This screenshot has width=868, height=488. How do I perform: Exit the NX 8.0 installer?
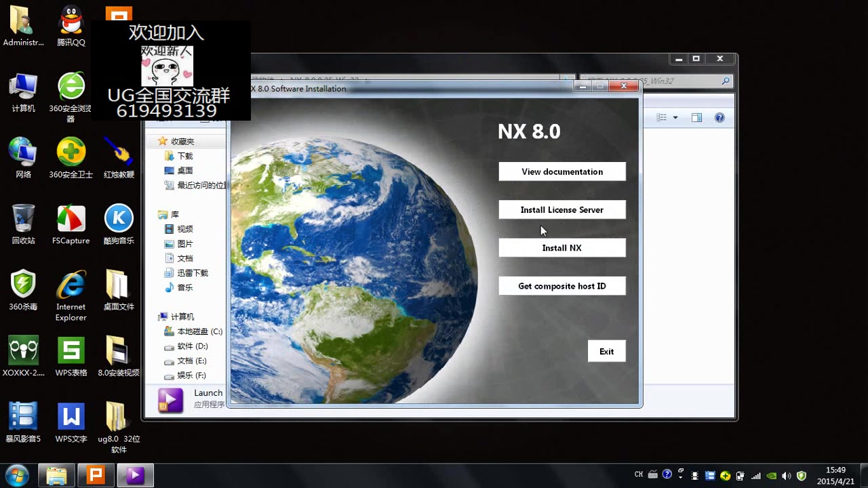click(x=606, y=351)
